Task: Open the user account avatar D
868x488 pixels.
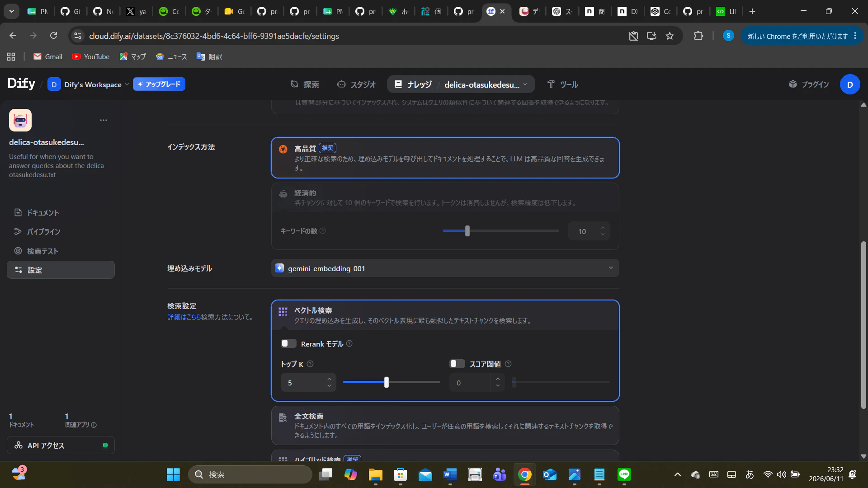Action: tap(850, 84)
